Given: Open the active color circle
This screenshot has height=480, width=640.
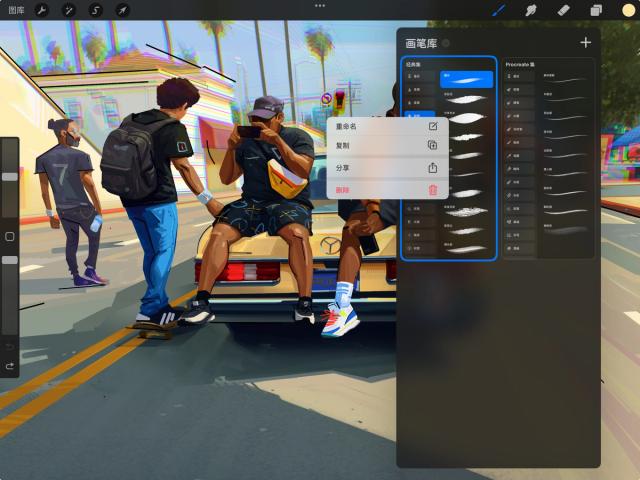Looking at the screenshot, I should coord(628,10).
